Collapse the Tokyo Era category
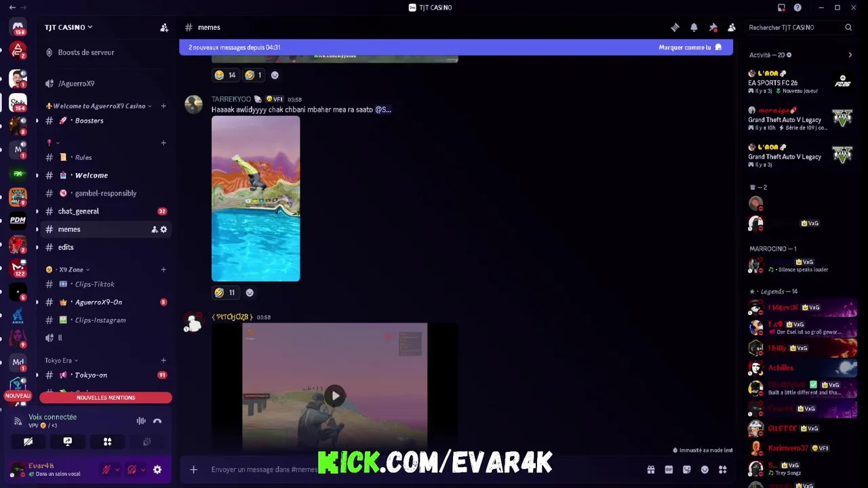Screen dimensions: 868x488 61,361
